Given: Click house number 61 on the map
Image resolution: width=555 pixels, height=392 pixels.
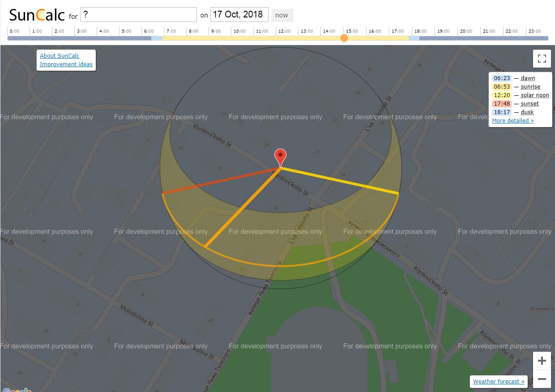Looking at the screenshot, I should pyautogui.click(x=370, y=69).
